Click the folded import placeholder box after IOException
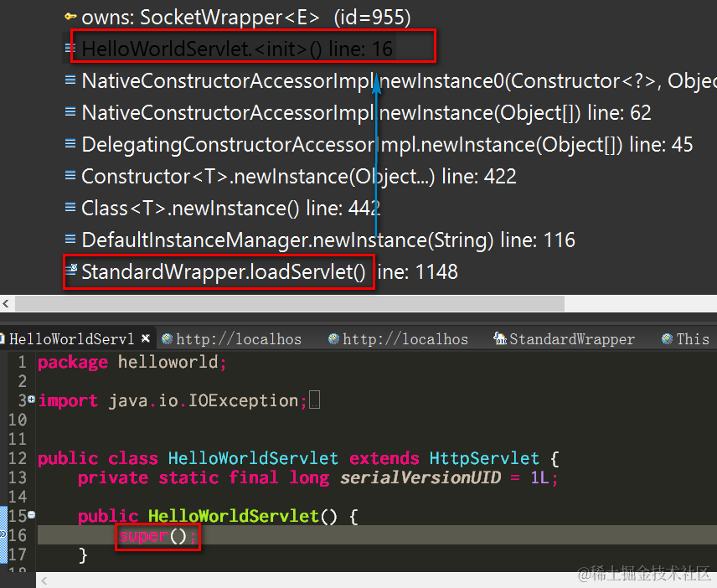This screenshot has width=717, height=588. point(315,400)
